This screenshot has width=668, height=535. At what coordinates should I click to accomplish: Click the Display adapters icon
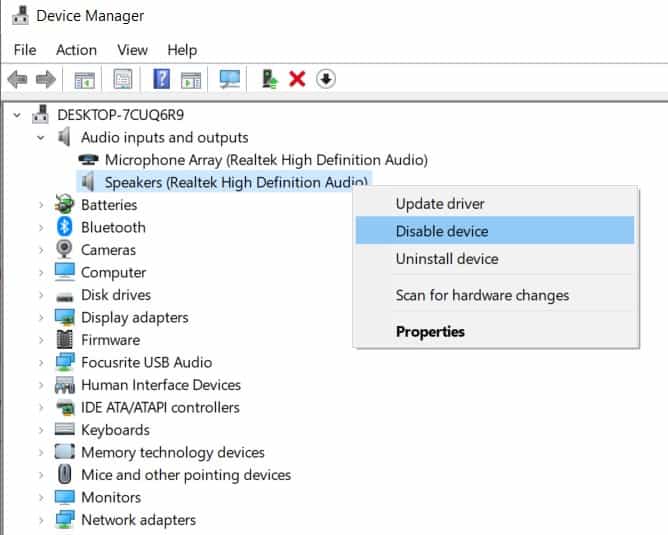click(x=65, y=317)
